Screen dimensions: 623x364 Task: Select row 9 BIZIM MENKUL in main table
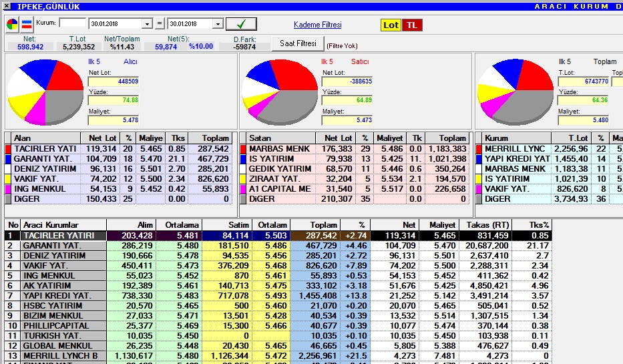(278, 316)
